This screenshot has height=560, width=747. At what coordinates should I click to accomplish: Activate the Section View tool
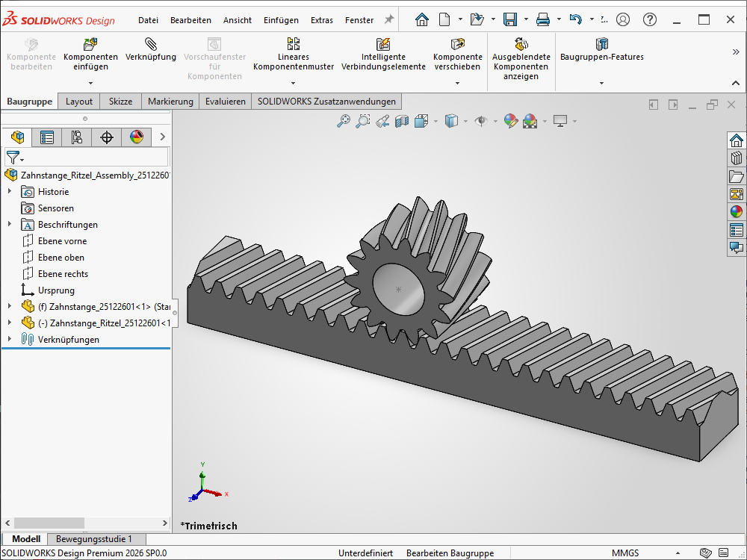tap(402, 121)
